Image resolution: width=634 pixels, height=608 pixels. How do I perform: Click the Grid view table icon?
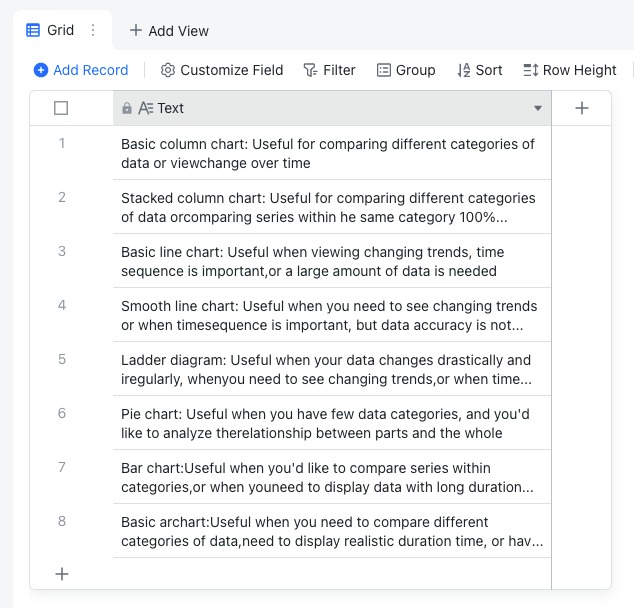click(x=34, y=30)
